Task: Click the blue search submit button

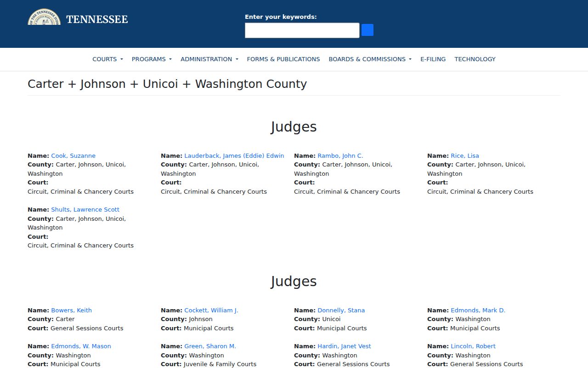Action: [x=367, y=30]
